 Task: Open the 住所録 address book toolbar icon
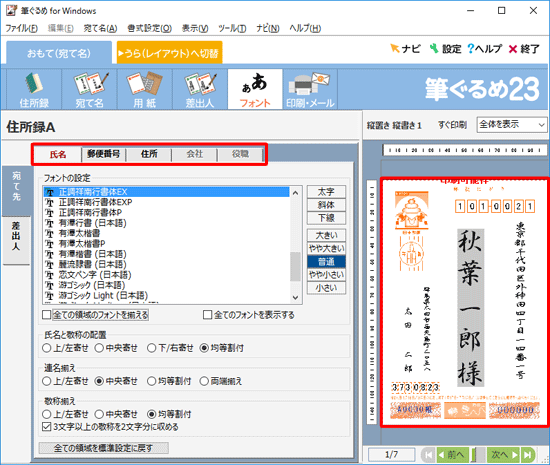(x=34, y=89)
